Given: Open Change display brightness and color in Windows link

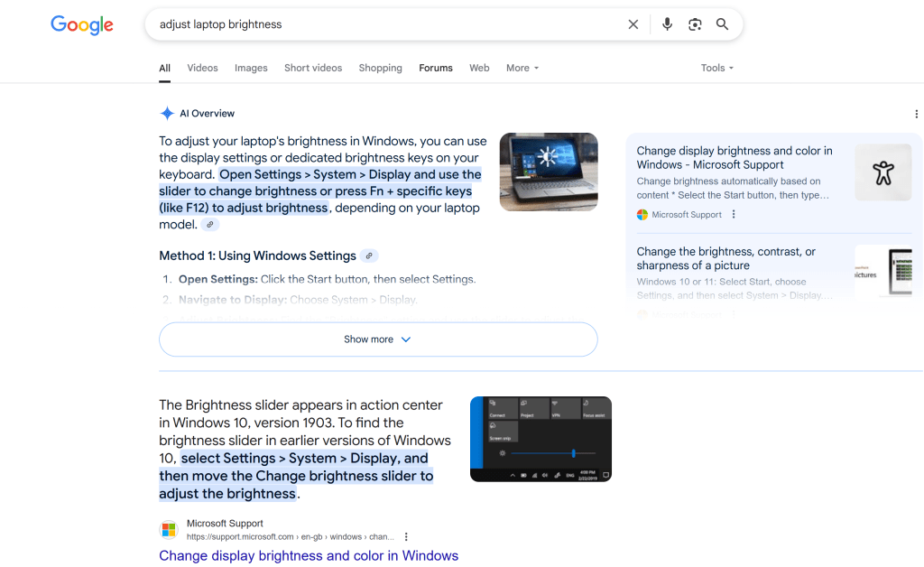Looking at the screenshot, I should [x=309, y=555].
